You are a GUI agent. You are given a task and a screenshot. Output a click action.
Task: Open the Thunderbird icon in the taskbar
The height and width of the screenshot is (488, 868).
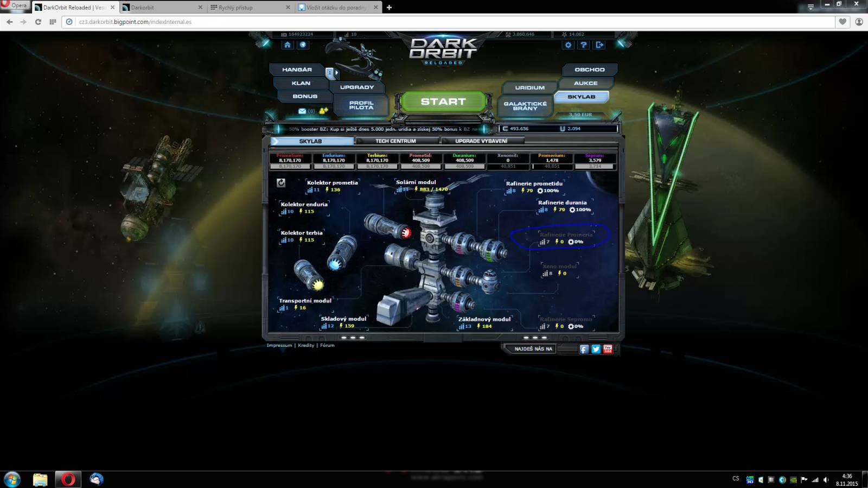click(x=97, y=479)
